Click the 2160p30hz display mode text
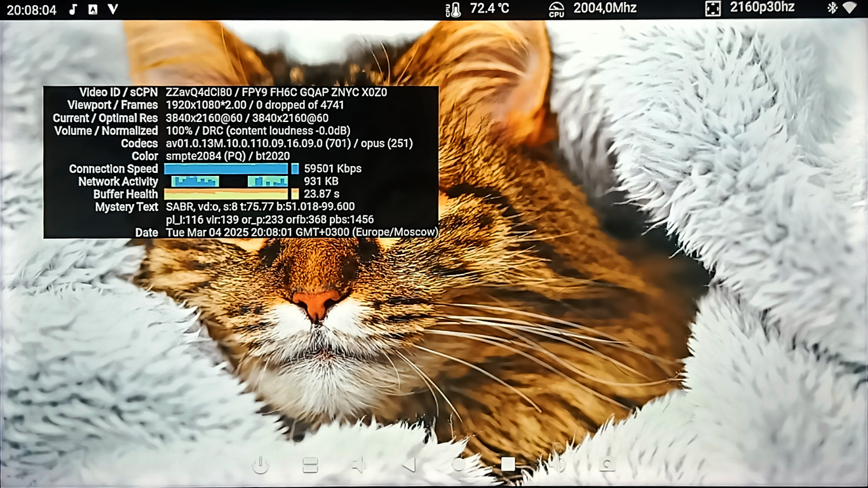The width and height of the screenshot is (868, 488). point(762,8)
